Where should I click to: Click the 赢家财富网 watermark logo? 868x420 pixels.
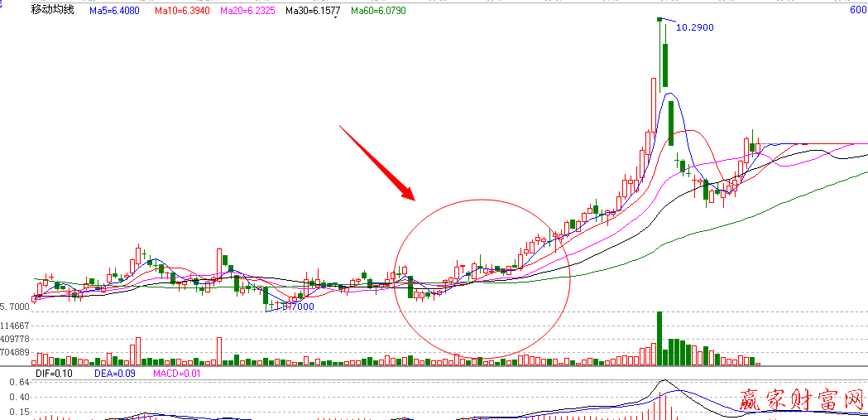(799, 402)
